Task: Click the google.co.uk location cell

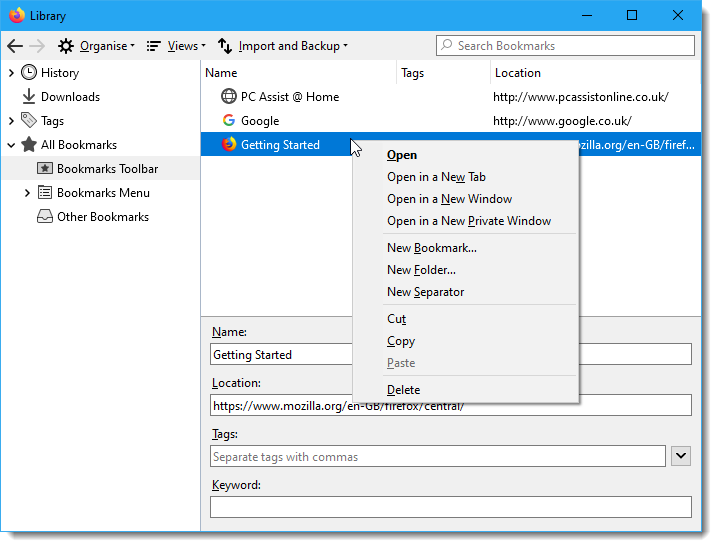Action: coord(562,121)
